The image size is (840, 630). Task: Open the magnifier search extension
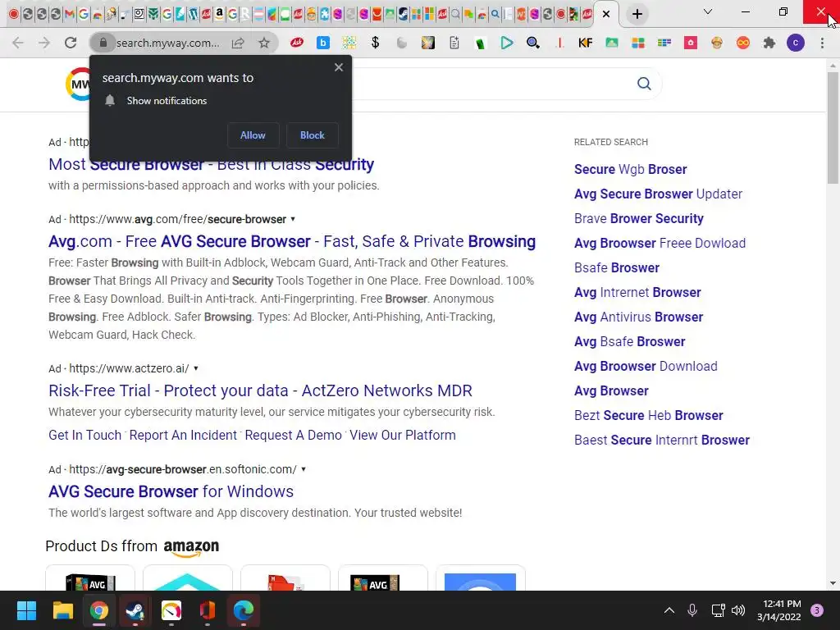(533, 43)
